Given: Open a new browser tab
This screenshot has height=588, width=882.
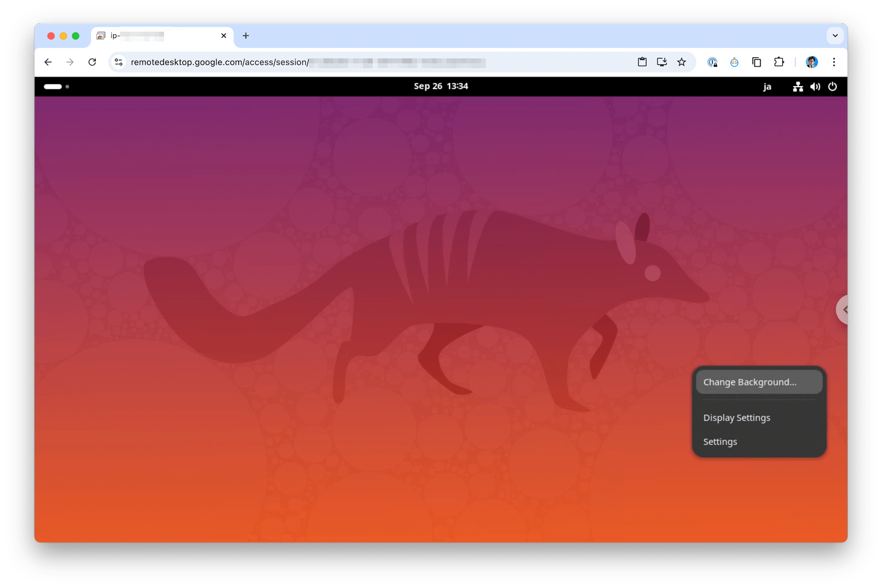Looking at the screenshot, I should click(x=246, y=36).
